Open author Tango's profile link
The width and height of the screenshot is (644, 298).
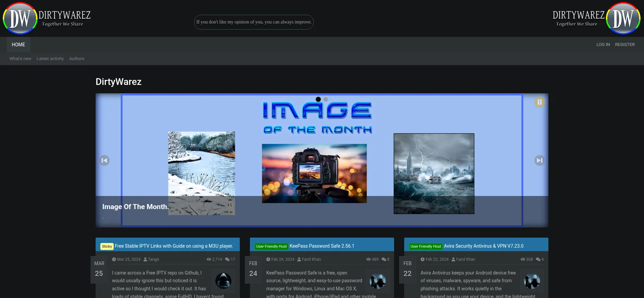[x=154, y=259]
